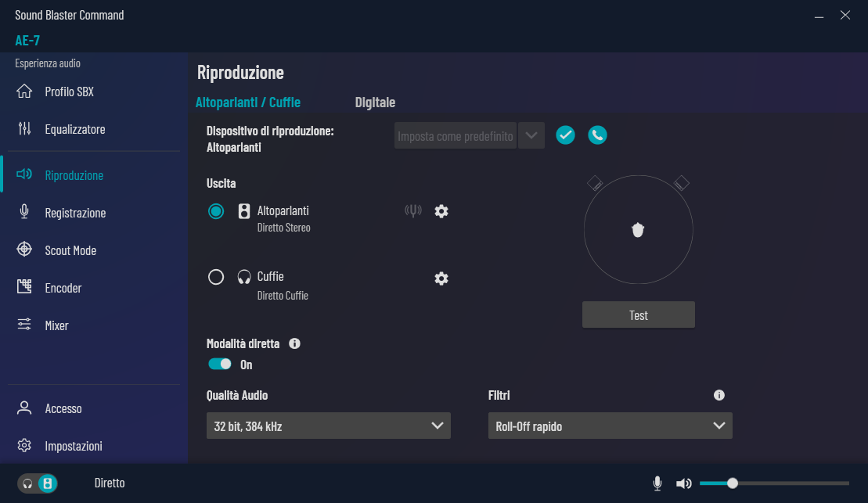
Task: Switch headphones/speakers toggle in bottom bar
Action: point(38,483)
